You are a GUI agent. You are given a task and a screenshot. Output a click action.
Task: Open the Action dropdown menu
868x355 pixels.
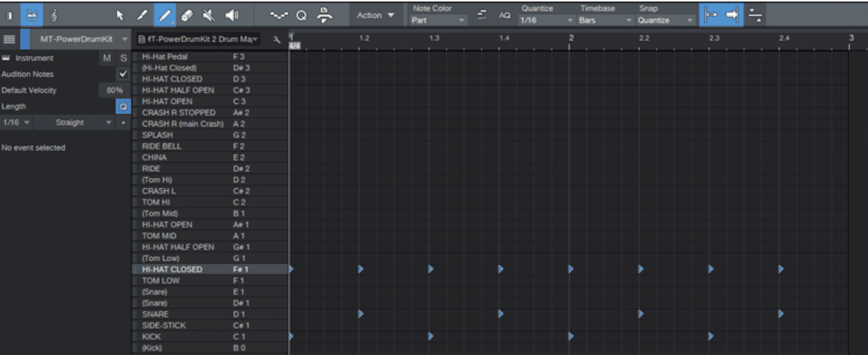pos(375,15)
